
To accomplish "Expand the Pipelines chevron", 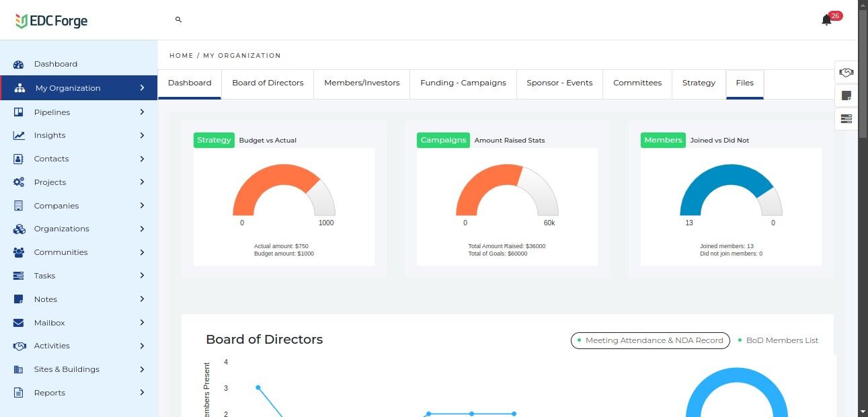I will tap(142, 112).
